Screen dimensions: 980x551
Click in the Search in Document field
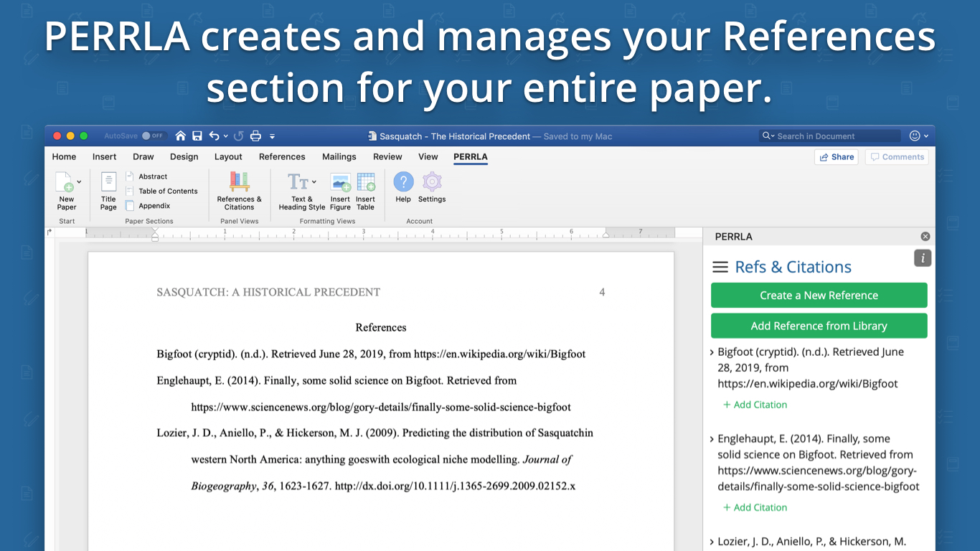click(829, 136)
